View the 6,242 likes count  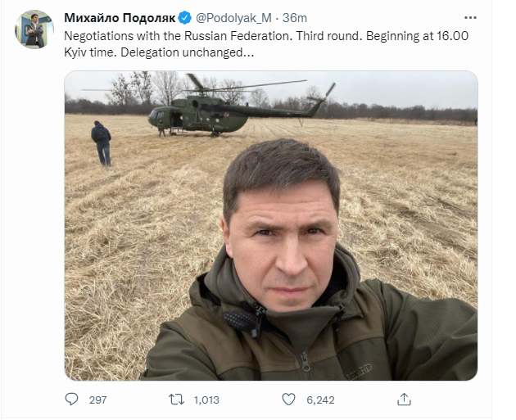click(319, 400)
